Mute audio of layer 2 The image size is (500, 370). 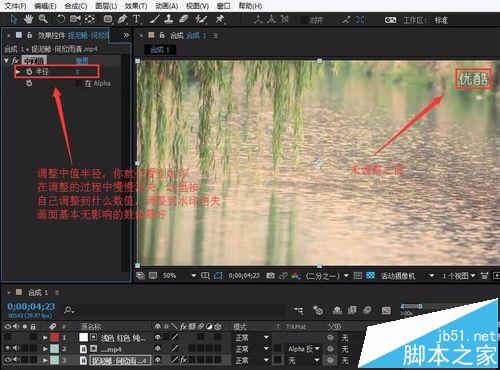click(16, 349)
